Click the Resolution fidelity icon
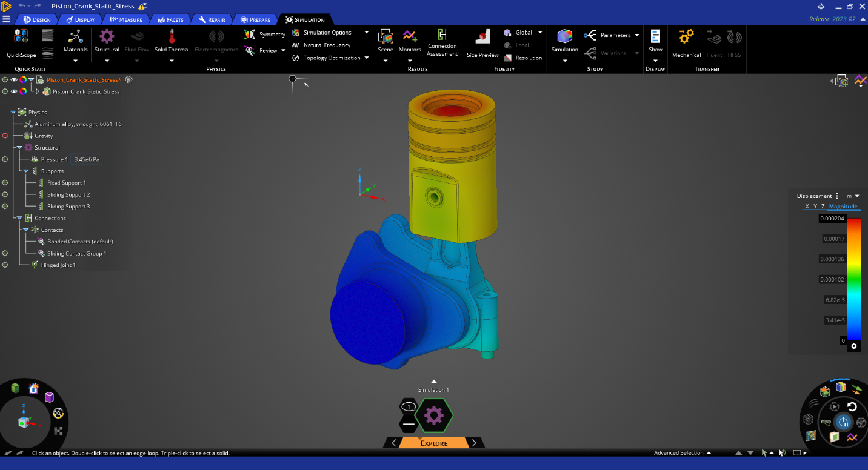Image resolution: width=868 pixels, height=470 pixels. click(x=508, y=58)
